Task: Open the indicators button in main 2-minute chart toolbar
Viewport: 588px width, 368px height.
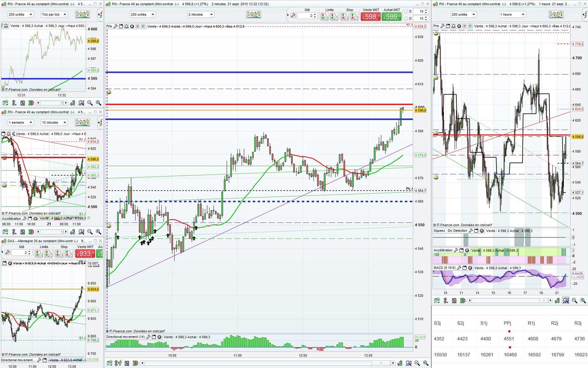Action: (x=254, y=15)
